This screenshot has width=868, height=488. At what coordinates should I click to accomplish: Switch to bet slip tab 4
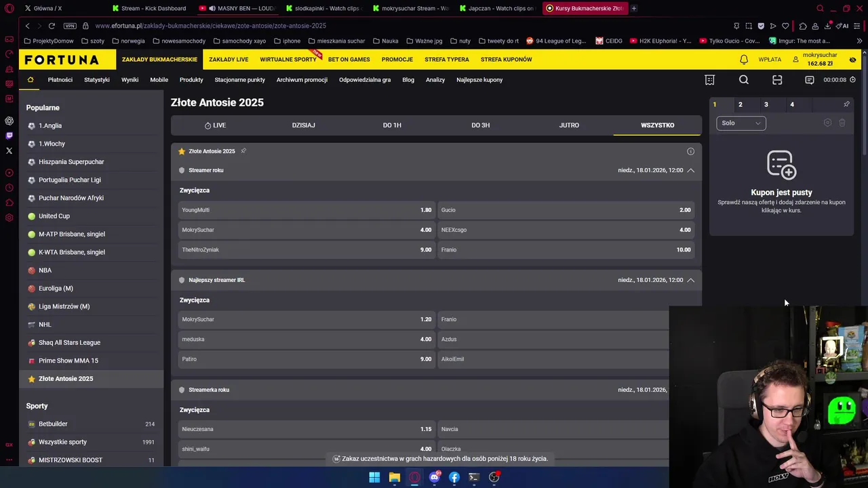[x=791, y=104]
